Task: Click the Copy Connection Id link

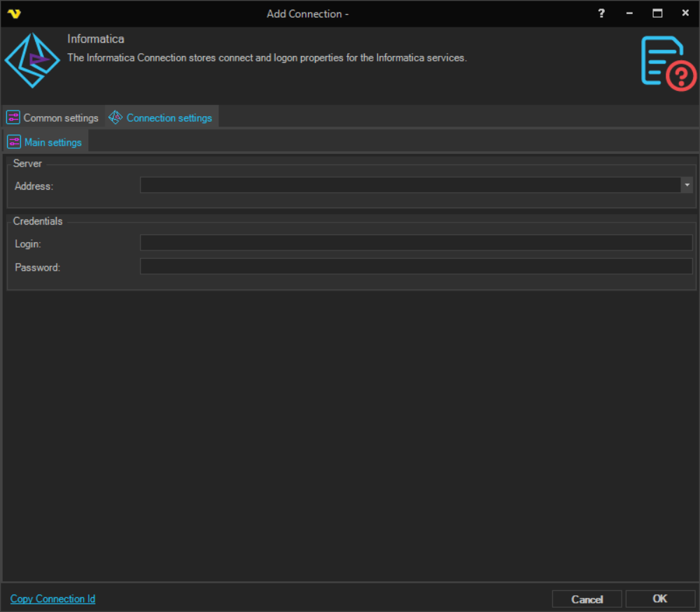Action: point(52,599)
